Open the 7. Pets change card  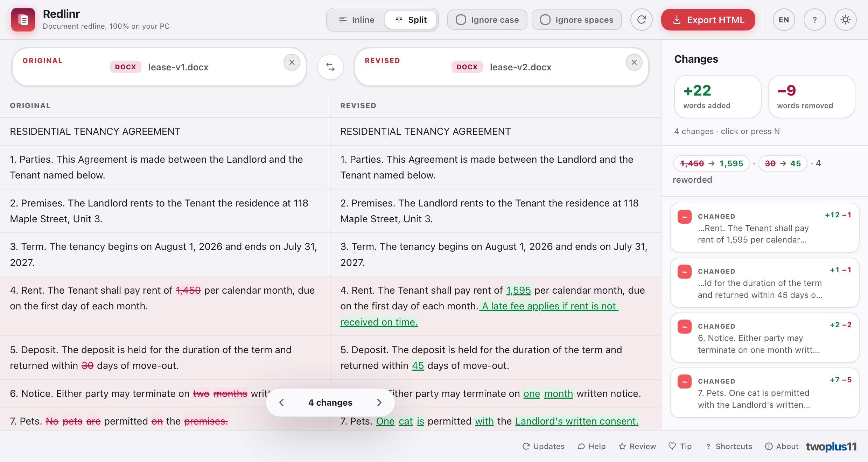764,393
